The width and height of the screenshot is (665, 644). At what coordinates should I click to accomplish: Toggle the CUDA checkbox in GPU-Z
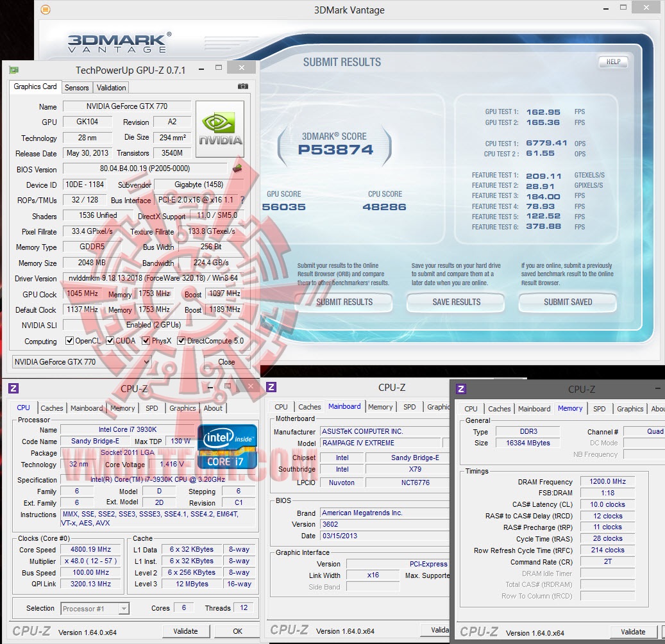(x=110, y=341)
